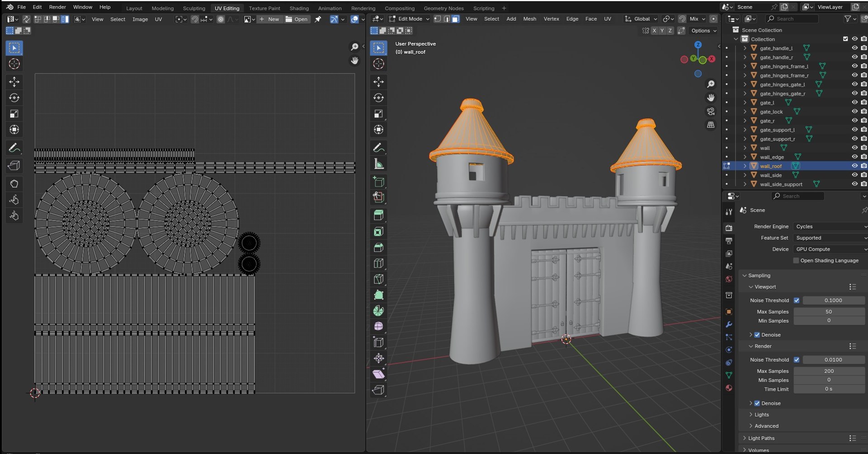This screenshot has height=454, width=868.
Task: Select the Grab sculpt tool in UV editor
Action: (x=14, y=184)
